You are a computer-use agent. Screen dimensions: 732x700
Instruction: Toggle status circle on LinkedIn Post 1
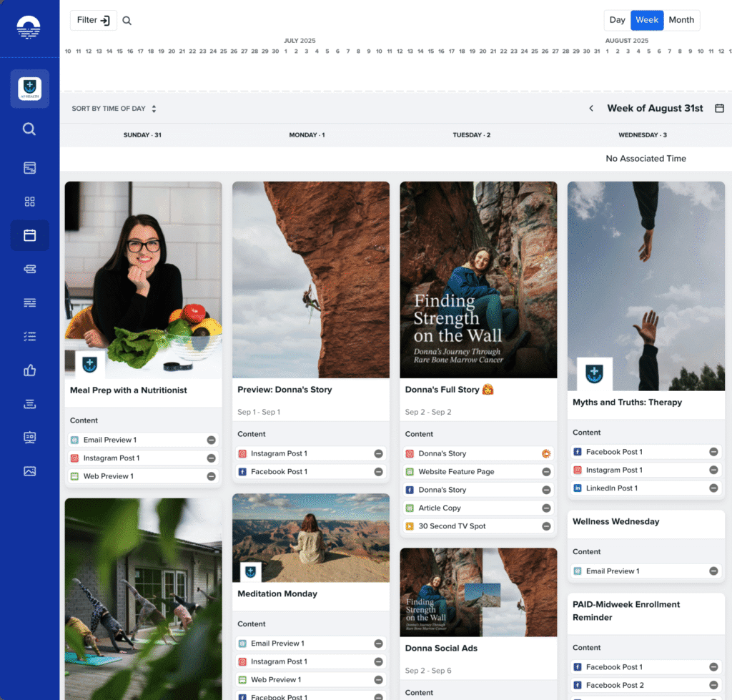coord(713,488)
